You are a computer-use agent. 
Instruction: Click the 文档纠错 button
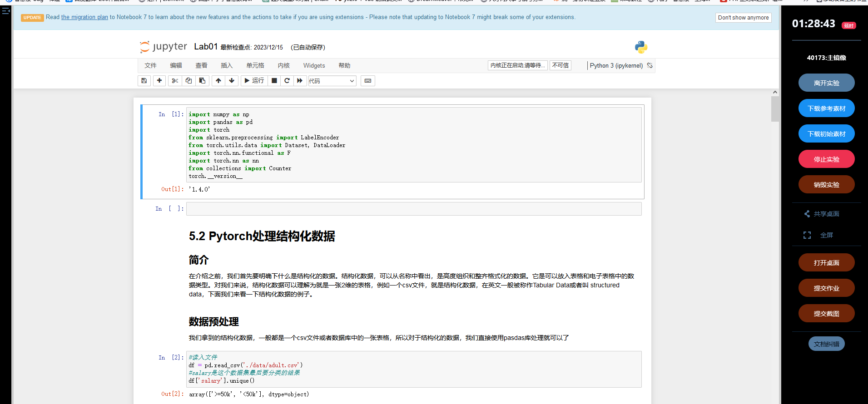[x=826, y=344]
